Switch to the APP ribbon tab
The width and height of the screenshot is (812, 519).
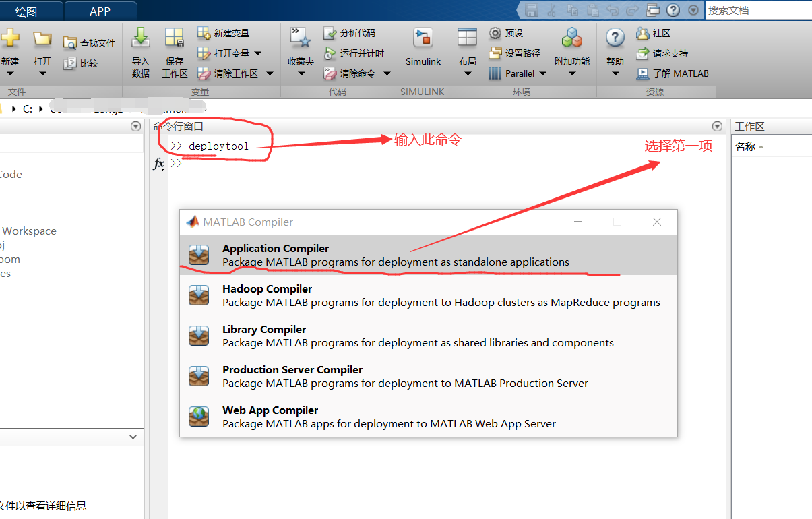coord(100,11)
